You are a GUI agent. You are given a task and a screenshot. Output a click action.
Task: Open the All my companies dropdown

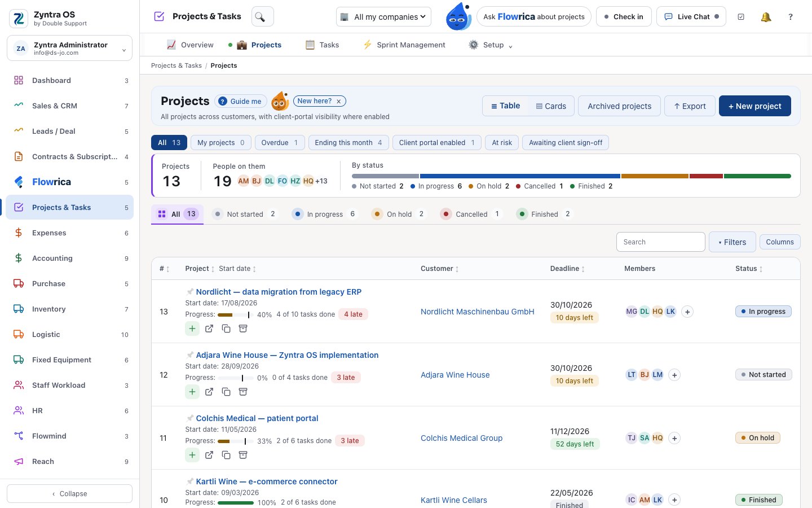(x=383, y=17)
